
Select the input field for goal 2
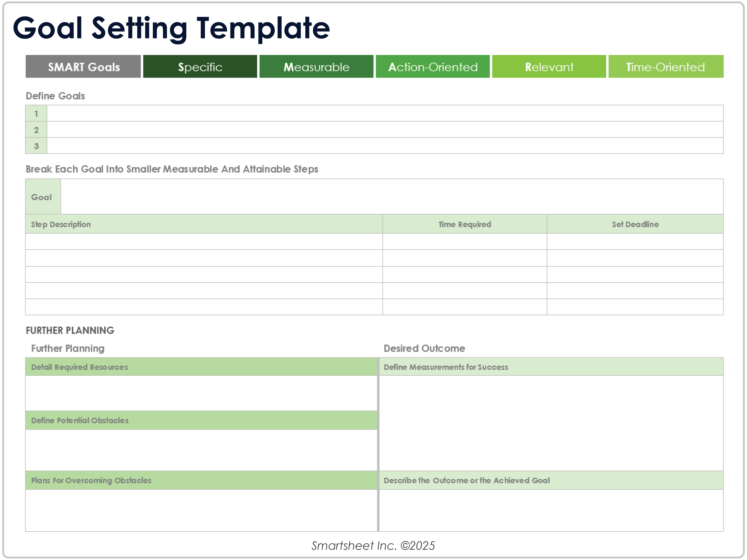point(385,130)
